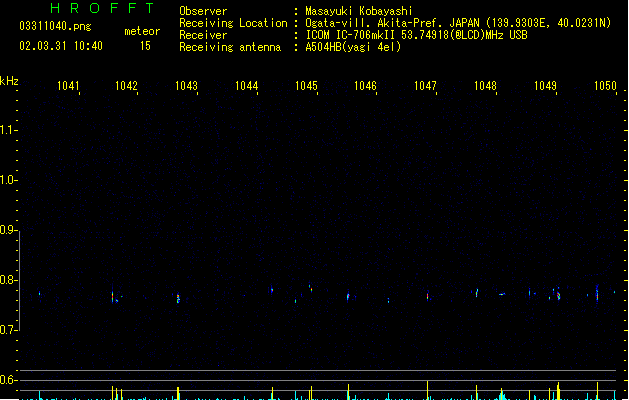The width and height of the screenshot is (629, 400).
Task: Click time axis marker 1042
Action: click(126, 86)
